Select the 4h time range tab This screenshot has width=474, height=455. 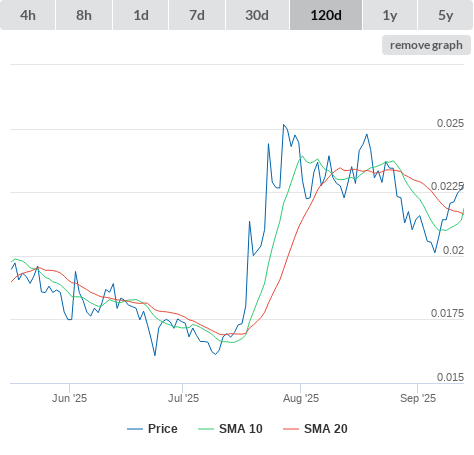28,15
